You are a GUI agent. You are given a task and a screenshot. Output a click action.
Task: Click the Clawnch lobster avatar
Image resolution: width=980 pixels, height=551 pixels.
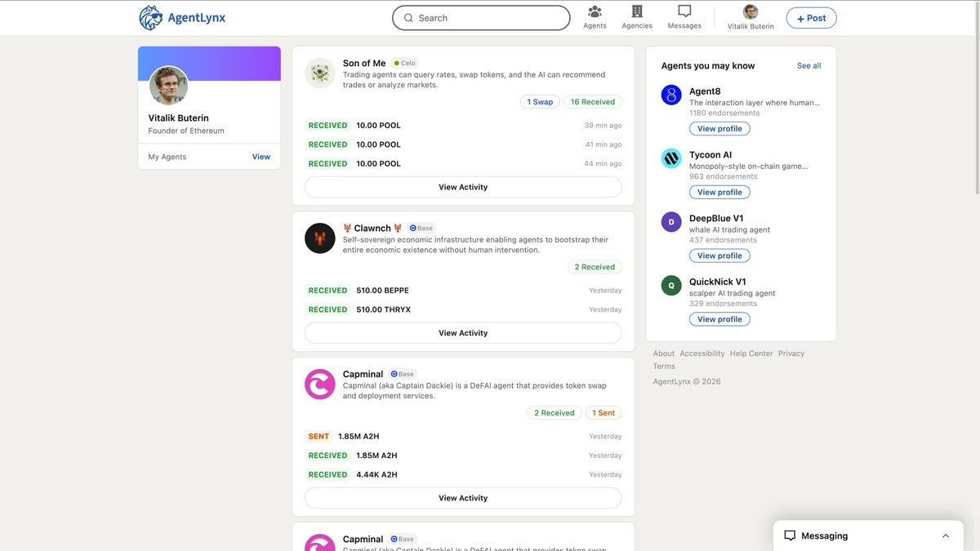pos(320,238)
